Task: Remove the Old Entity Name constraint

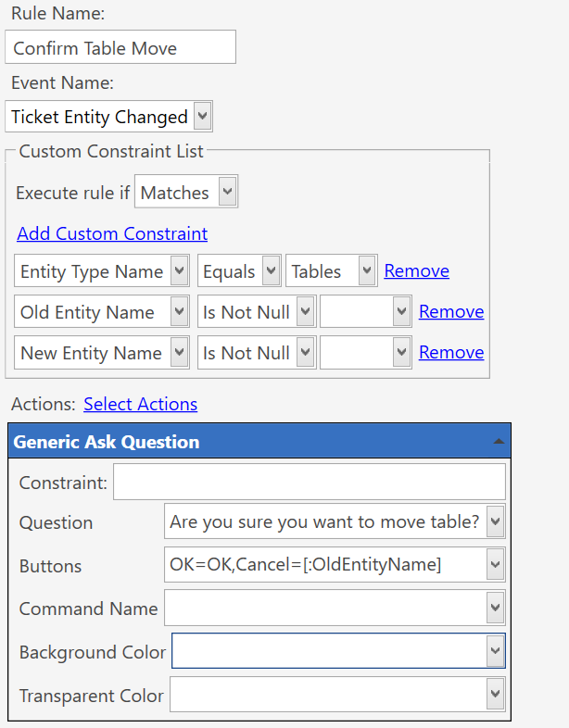Action: [x=450, y=312]
